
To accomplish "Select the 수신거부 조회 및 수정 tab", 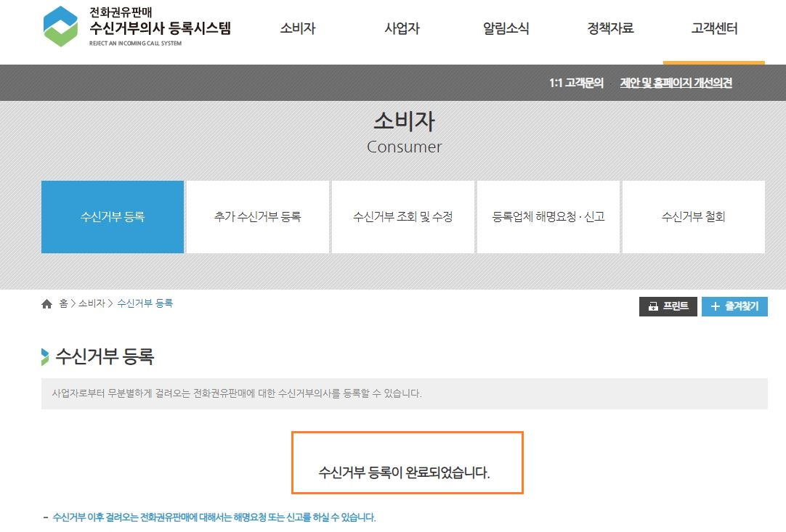I will pos(403,217).
